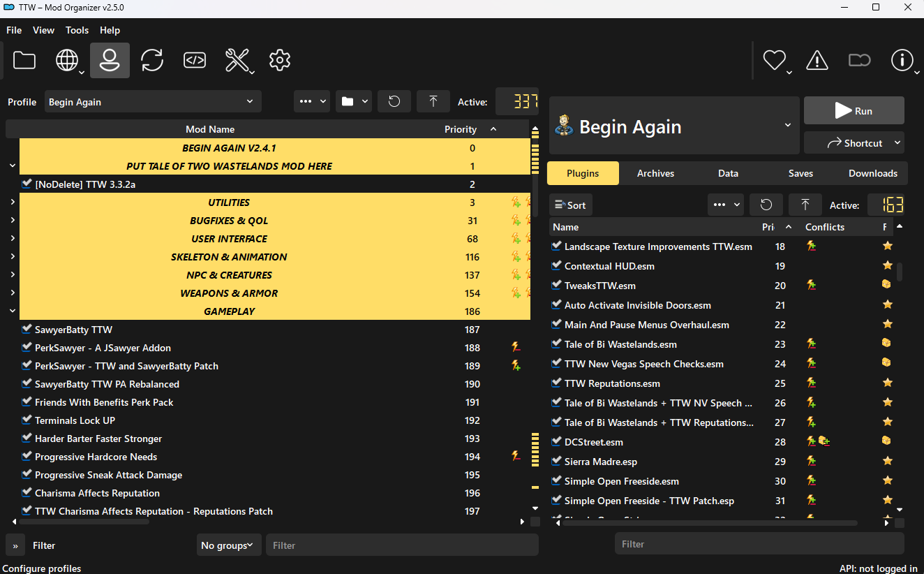Screen dimensions: 924x574
Task: Open the settings gear icon
Action: (x=280, y=61)
